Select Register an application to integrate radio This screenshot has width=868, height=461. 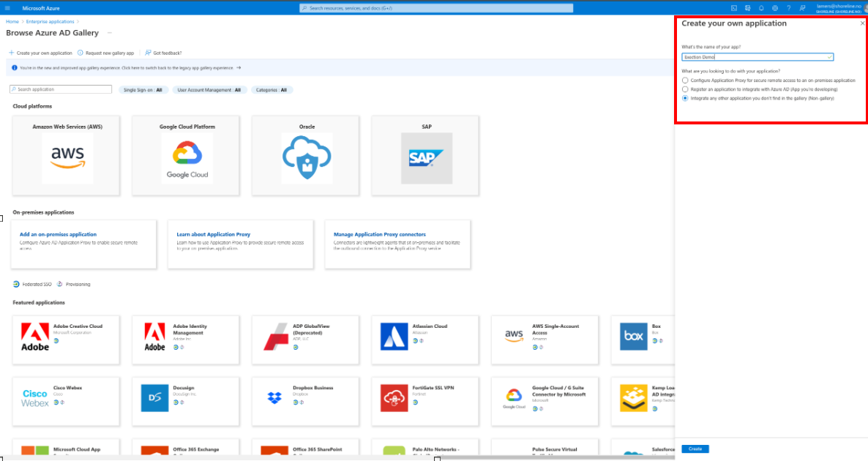pos(685,89)
